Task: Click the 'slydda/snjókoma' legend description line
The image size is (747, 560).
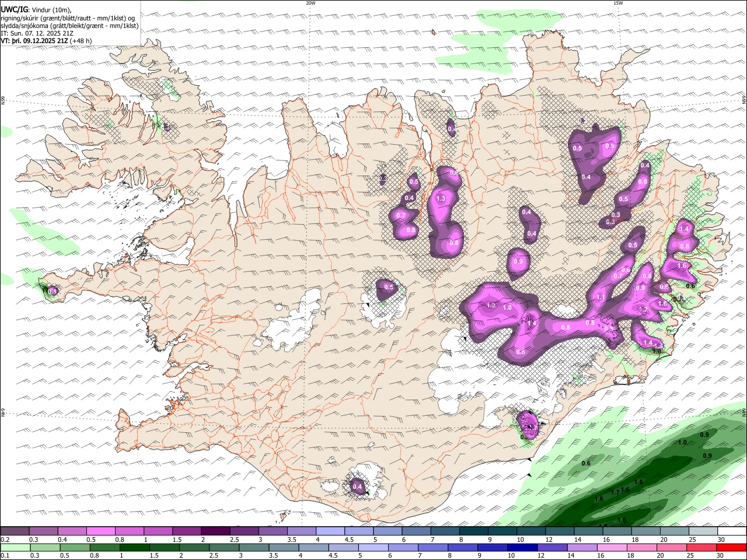Action: [x=69, y=26]
